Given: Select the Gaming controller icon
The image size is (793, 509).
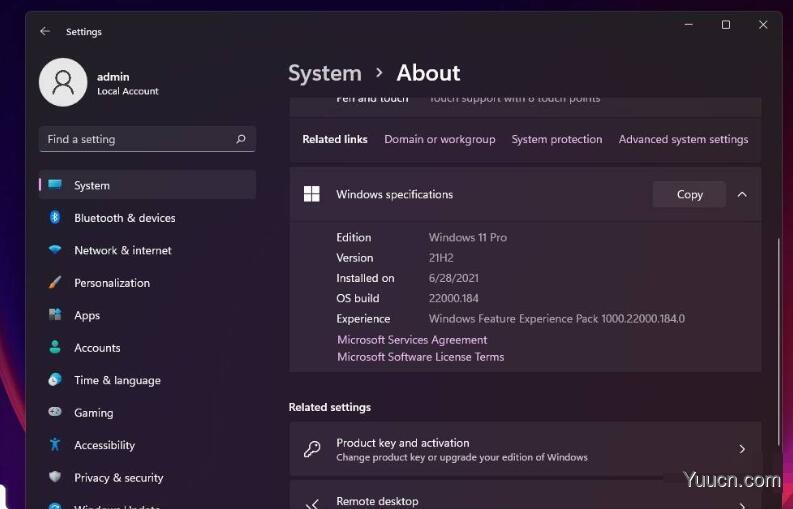Looking at the screenshot, I should click(x=55, y=412).
